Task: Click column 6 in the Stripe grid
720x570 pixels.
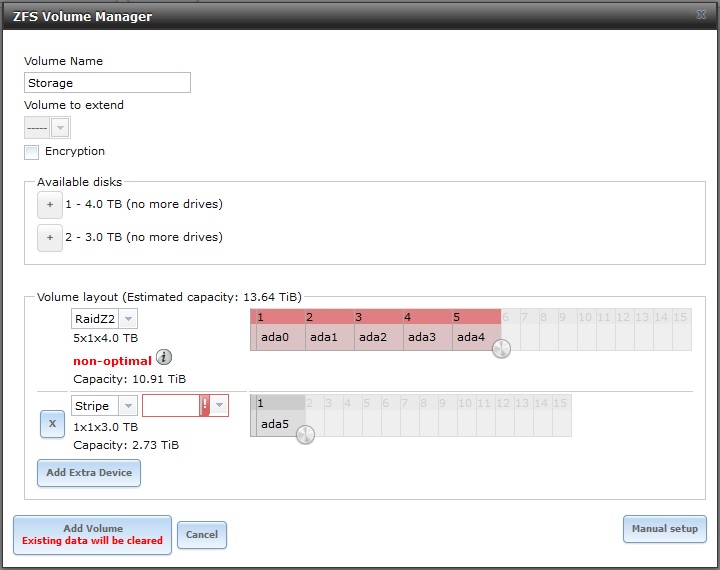Action: click(389, 415)
